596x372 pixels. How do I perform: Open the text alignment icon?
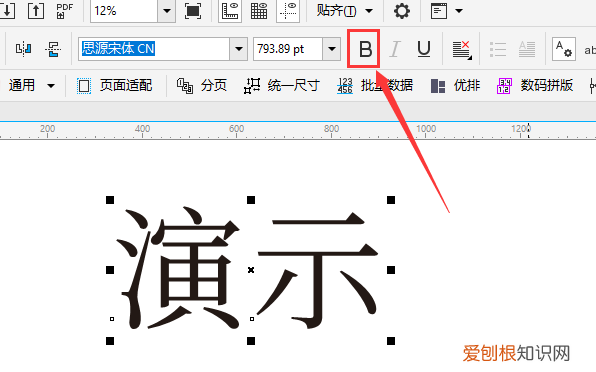[x=462, y=50]
